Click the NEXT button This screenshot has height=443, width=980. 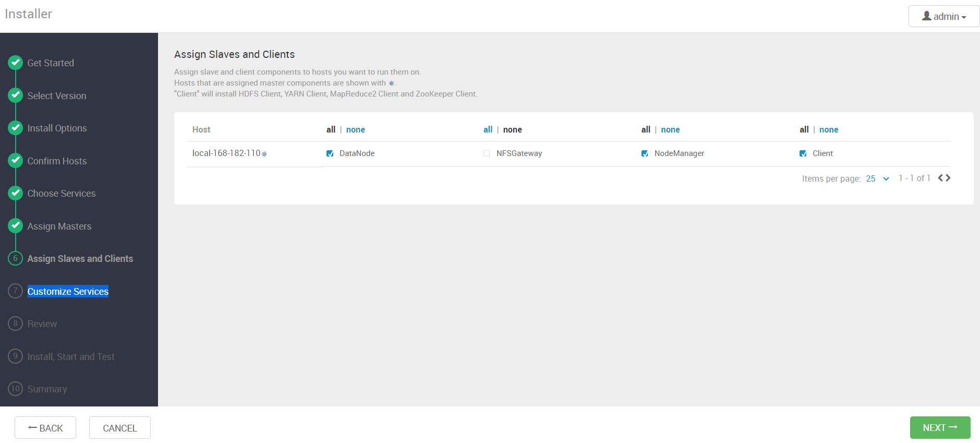940,428
